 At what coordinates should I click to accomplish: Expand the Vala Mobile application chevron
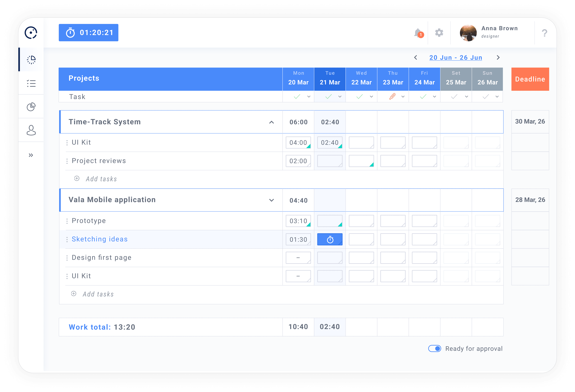click(x=271, y=200)
